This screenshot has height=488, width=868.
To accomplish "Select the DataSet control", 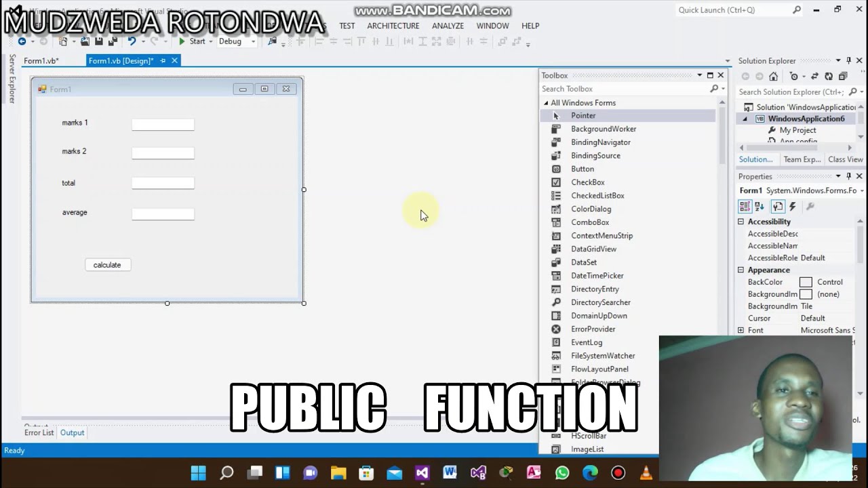I will click(x=627, y=262).
